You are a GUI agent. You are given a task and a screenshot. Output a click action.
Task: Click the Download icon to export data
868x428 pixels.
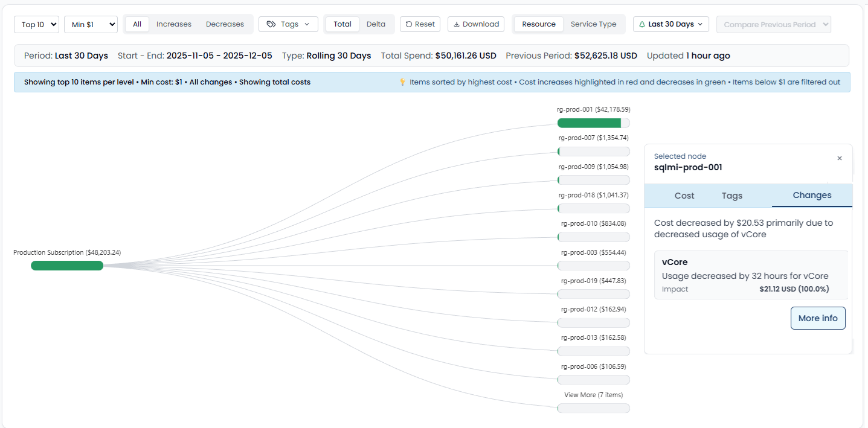(458, 24)
